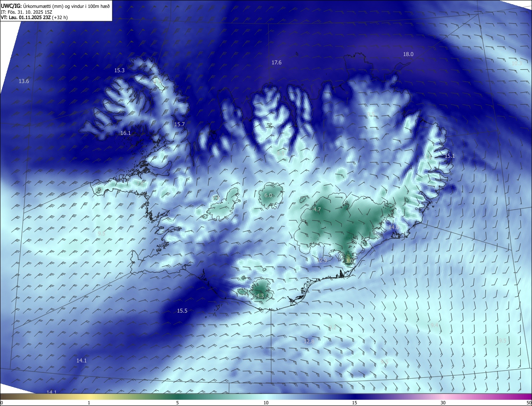The width and height of the screenshot is (532, 406).
Task: Click the 16.1 map value
Action: pos(126,133)
